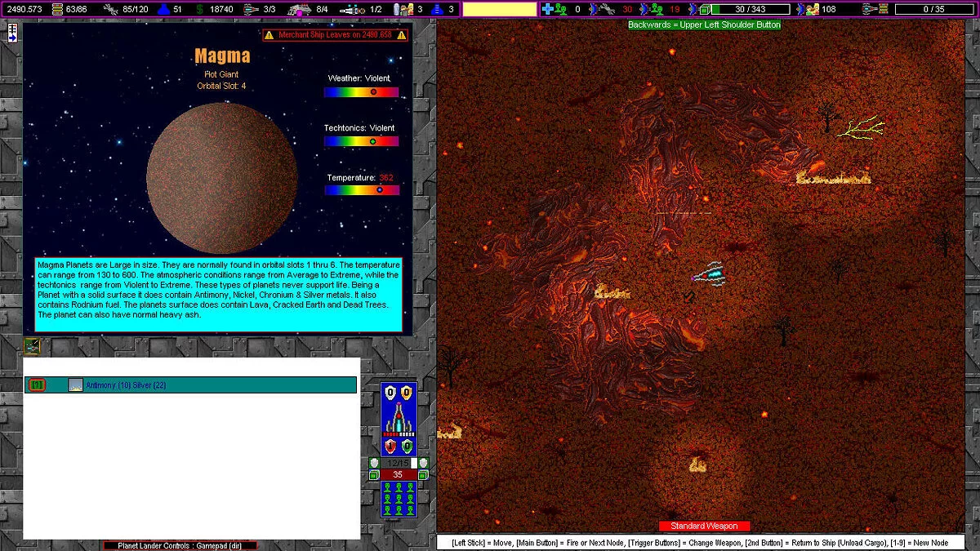Click the green alien crew grid panel

coord(399,499)
